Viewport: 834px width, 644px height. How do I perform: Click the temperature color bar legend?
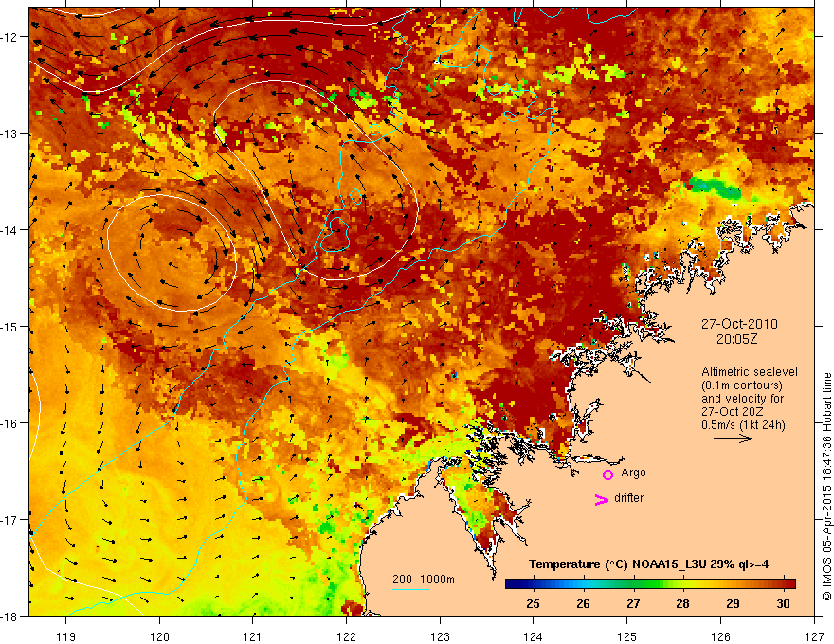(650, 584)
